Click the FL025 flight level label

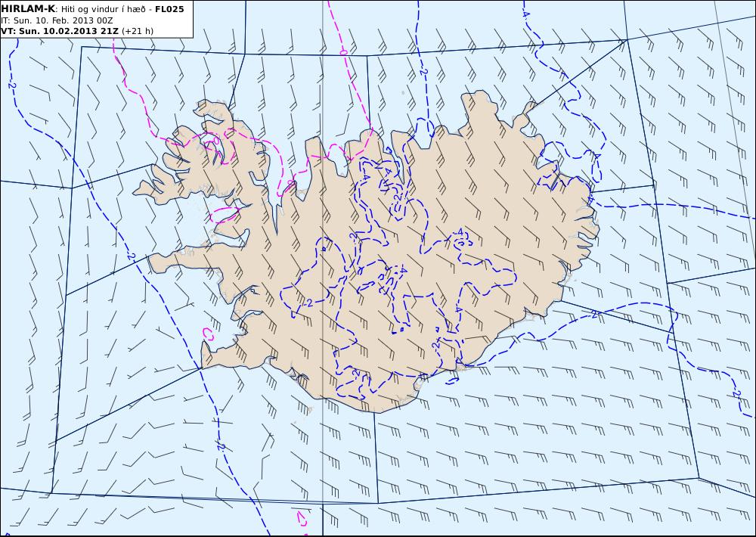click(169, 9)
